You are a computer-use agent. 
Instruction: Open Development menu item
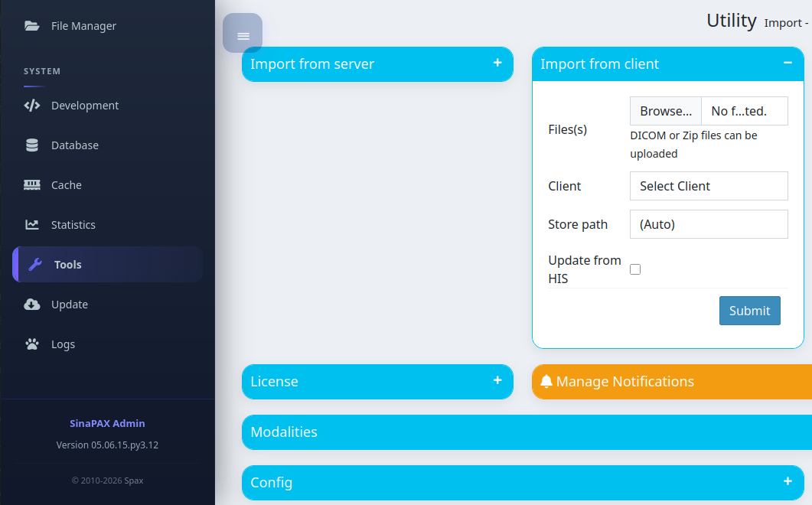108,106
